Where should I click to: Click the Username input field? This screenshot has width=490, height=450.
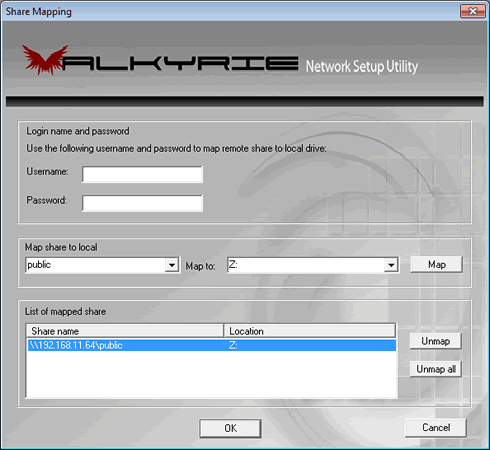pyautogui.click(x=142, y=174)
